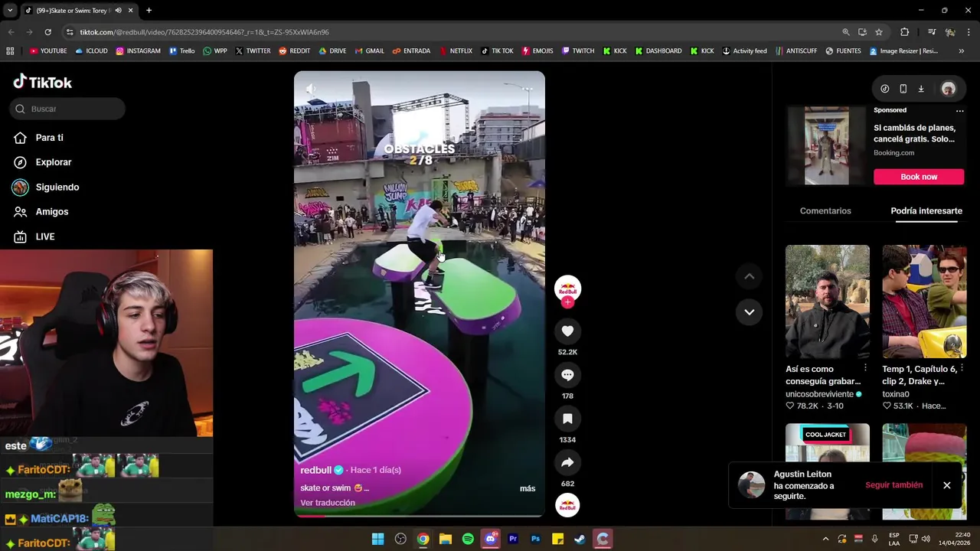980x551 pixels.
Task: Open a new Chrome tab
Action: 149,11
